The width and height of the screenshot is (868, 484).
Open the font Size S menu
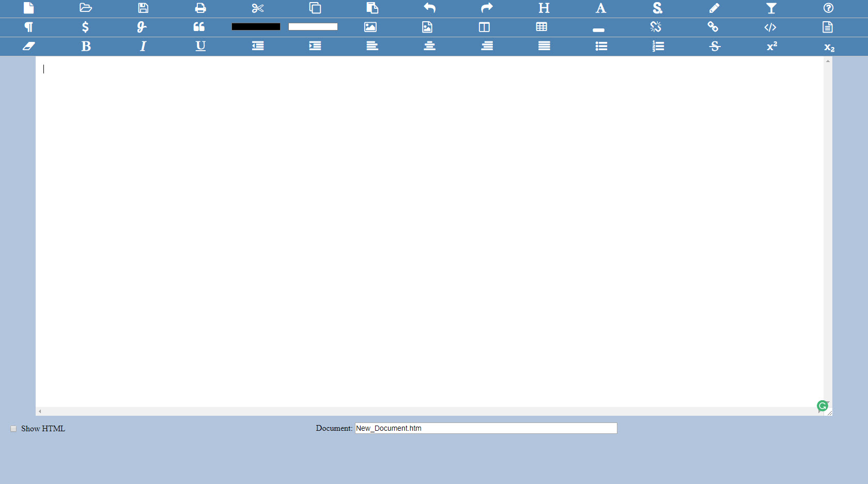point(657,8)
